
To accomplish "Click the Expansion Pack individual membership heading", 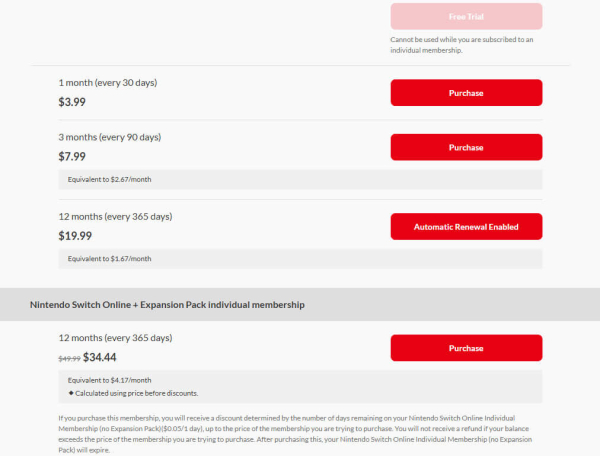I will point(167,304).
